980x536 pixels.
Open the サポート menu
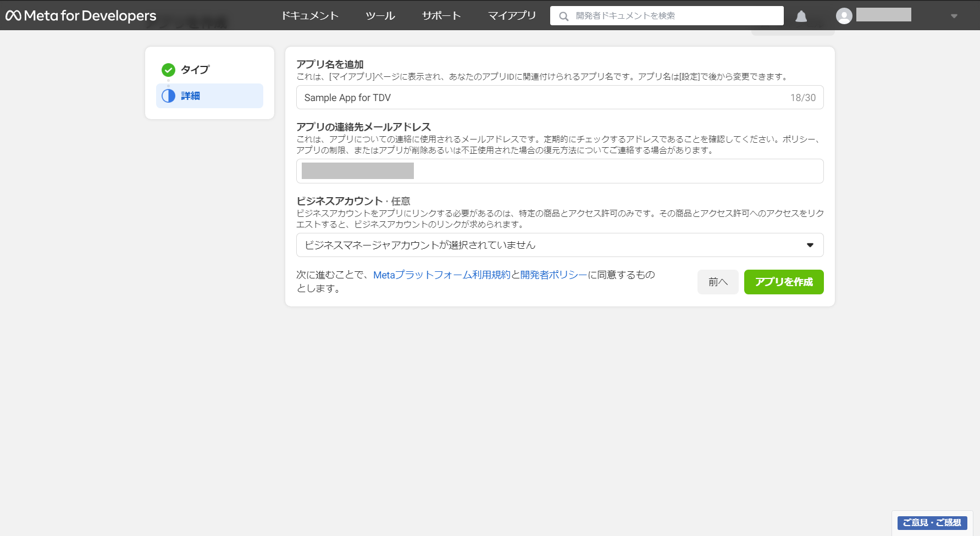coord(441,16)
